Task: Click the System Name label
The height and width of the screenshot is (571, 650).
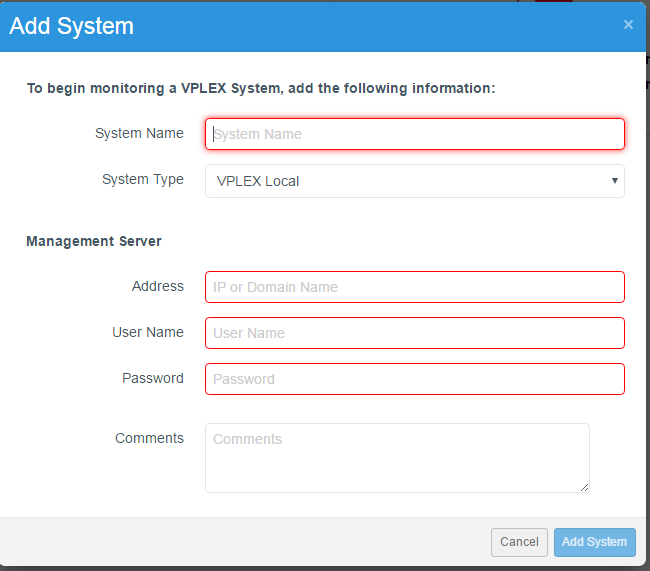Action: tap(139, 133)
